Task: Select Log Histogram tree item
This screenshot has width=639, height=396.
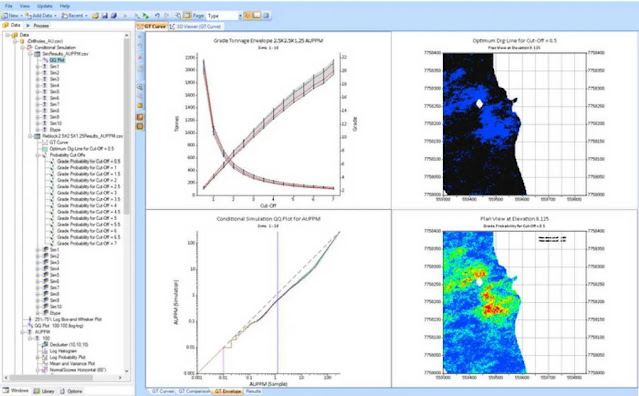Action: pos(63,351)
